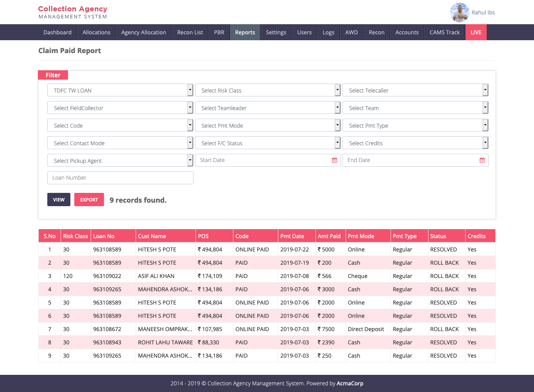Click the Amt Paid column header

(329, 236)
